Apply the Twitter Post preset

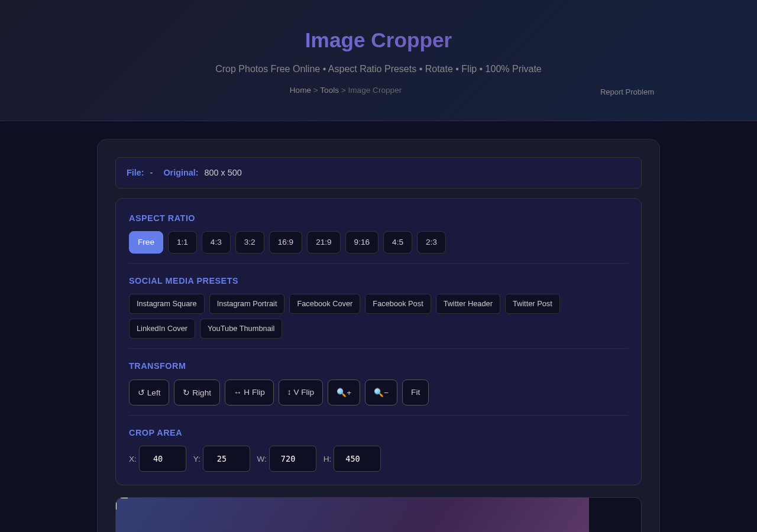532,304
